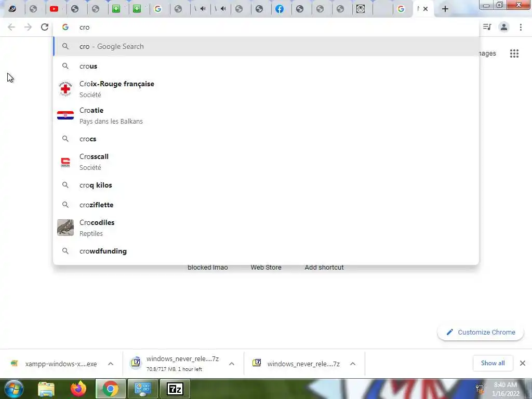Expand options chevron for the xampp download
Image resolution: width=532 pixels, height=399 pixels.
(111, 364)
